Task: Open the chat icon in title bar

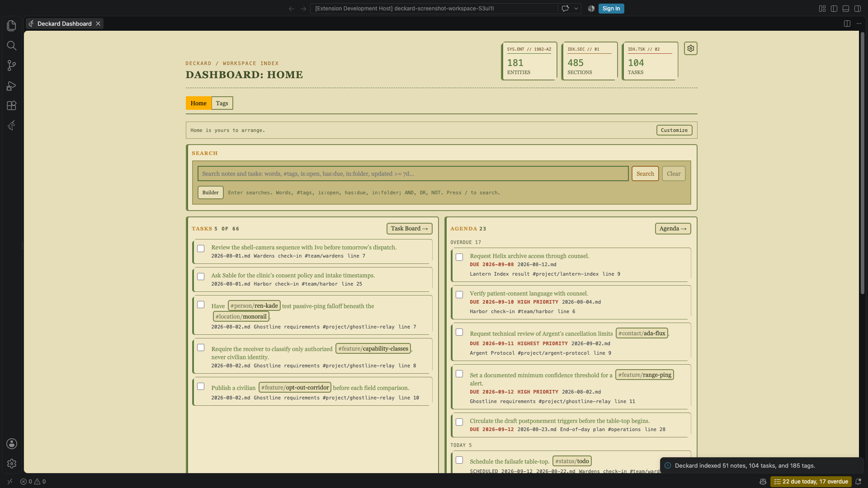Action: 565,9
